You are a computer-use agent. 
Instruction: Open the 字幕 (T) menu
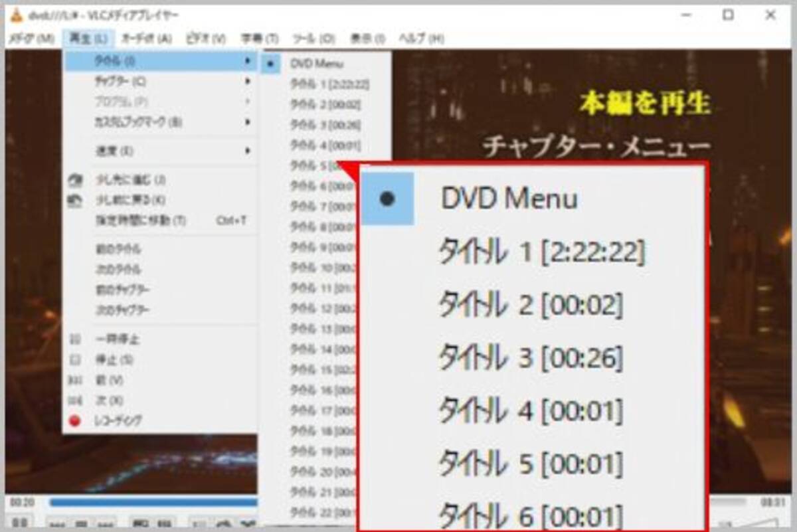click(260, 39)
